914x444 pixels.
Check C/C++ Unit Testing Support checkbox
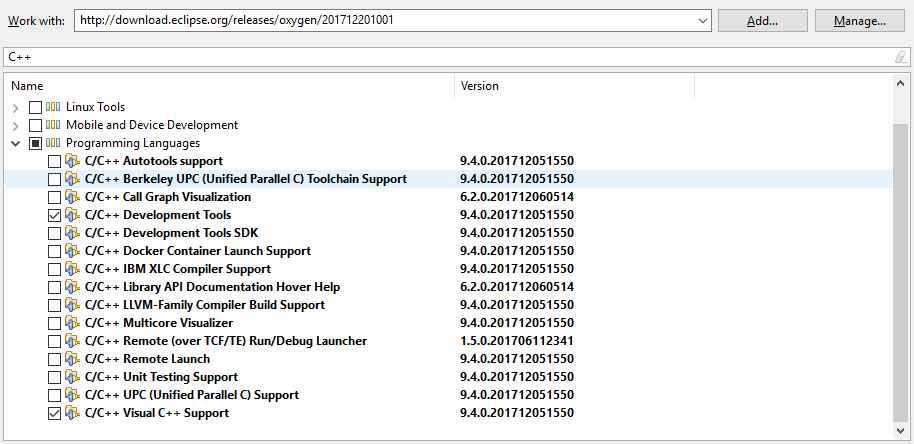coord(54,378)
